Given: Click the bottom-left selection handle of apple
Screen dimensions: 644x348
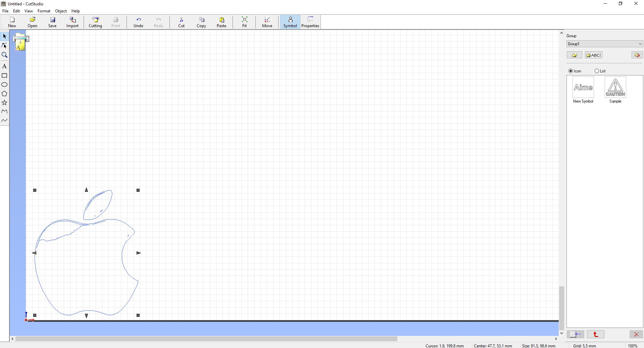Looking at the screenshot, I should pos(35,315).
